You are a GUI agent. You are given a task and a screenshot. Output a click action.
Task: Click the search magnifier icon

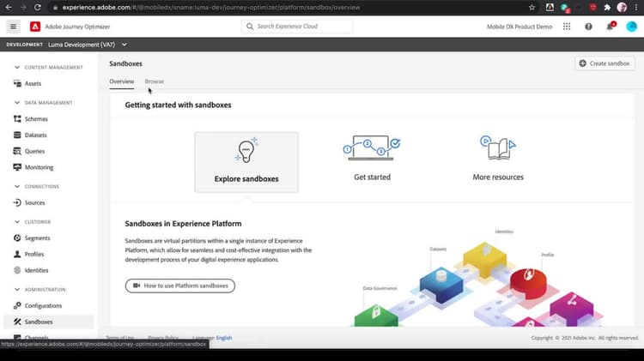click(x=250, y=27)
